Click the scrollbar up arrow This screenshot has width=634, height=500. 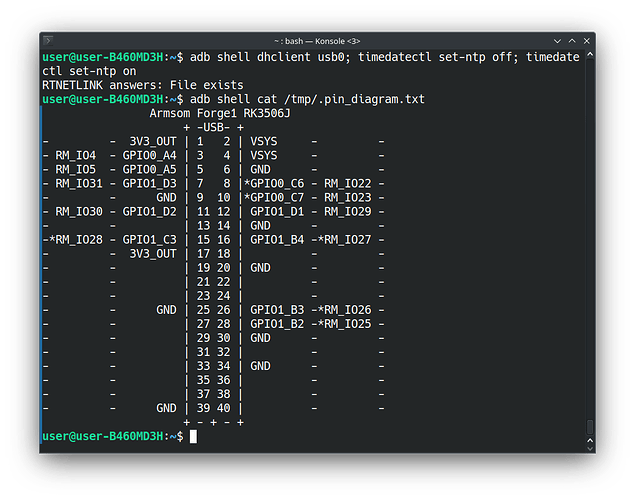click(590, 55)
